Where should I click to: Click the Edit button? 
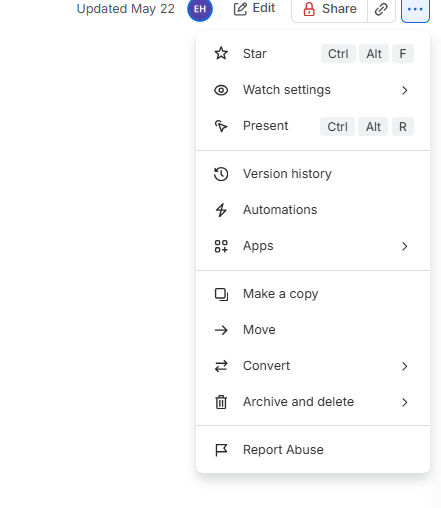tap(254, 9)
